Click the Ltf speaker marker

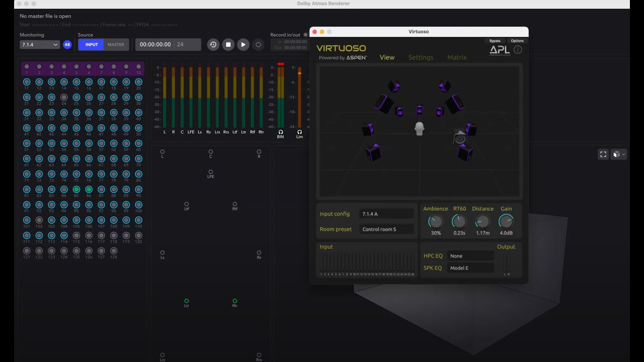click(187, 205)
